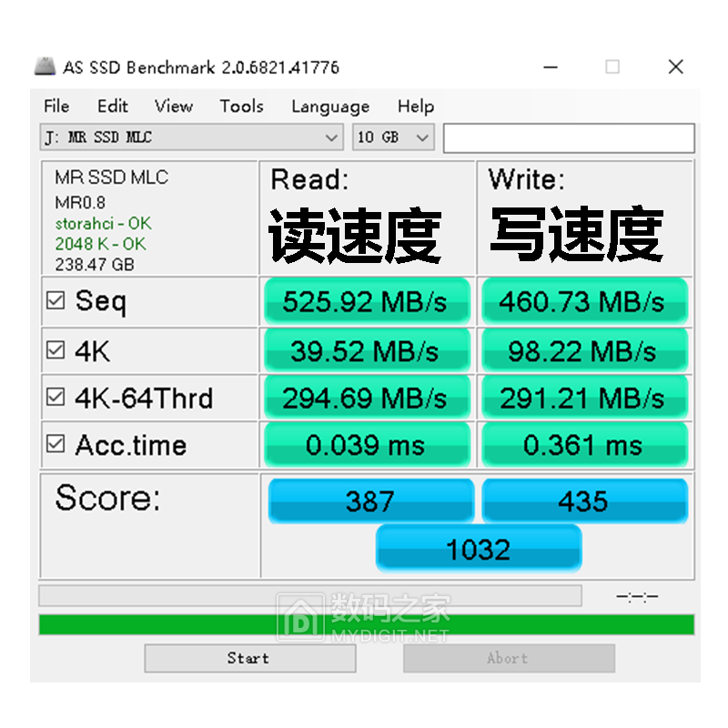Image resolution: width=728 pixels, height=728 pixels.
Task: Click the Write: column header
Action: pos(527,179)
